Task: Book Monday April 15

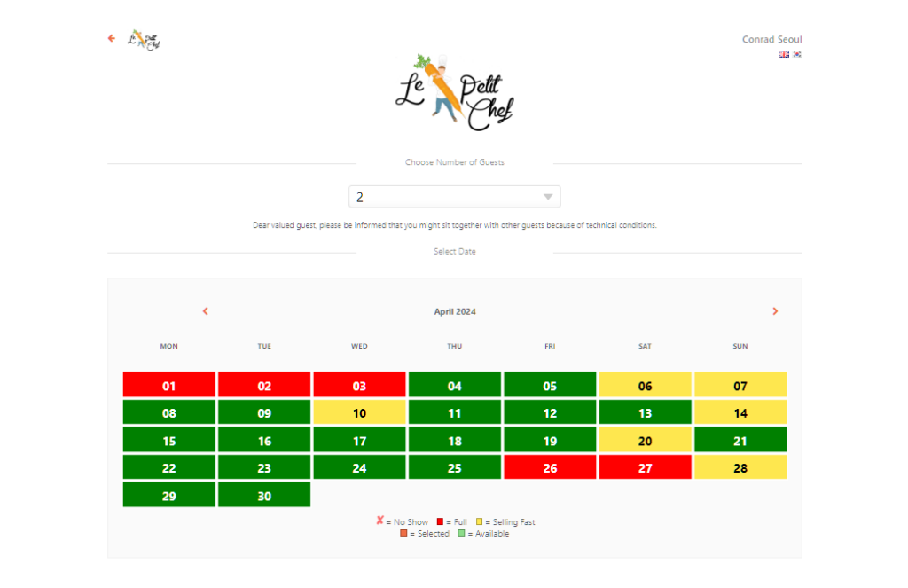Action: (x=169, y=440)
